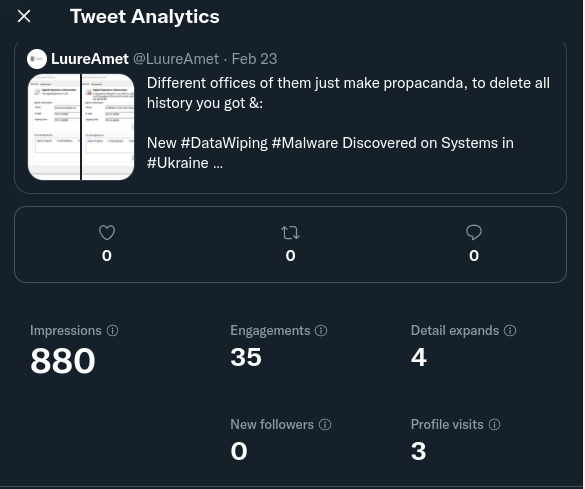585x489 pixels.
Task: Click the tweet text starting 'Different offices'
Action: 348,123
